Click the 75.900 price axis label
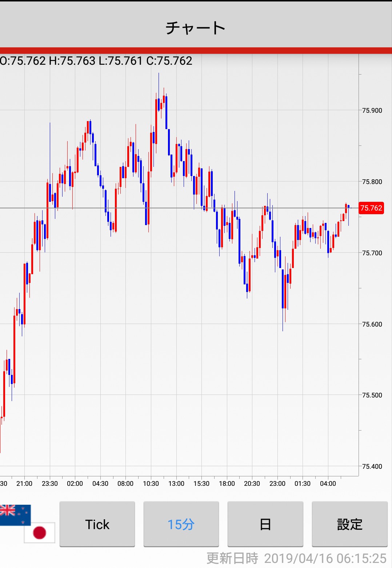The image size is (392, 568). click(x=372, y=111)
